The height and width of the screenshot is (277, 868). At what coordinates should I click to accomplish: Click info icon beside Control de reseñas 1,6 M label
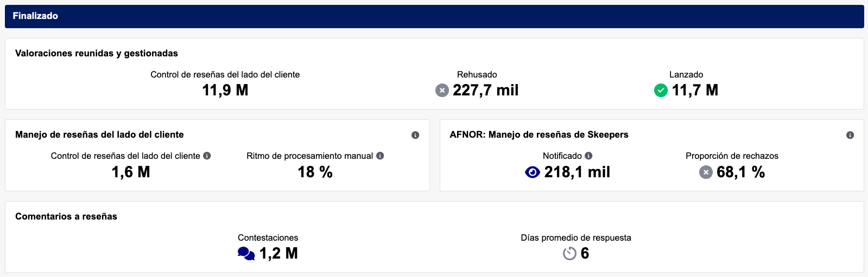coord(207,156)
